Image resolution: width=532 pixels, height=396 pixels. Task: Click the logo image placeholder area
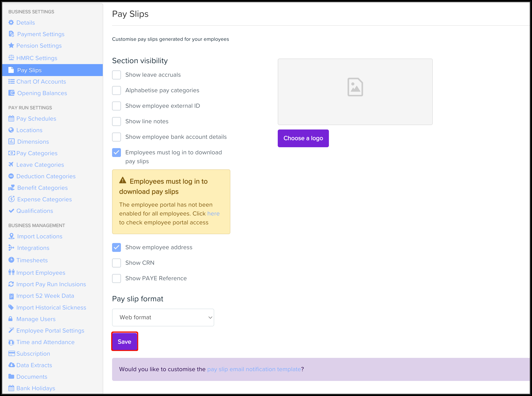355,92
